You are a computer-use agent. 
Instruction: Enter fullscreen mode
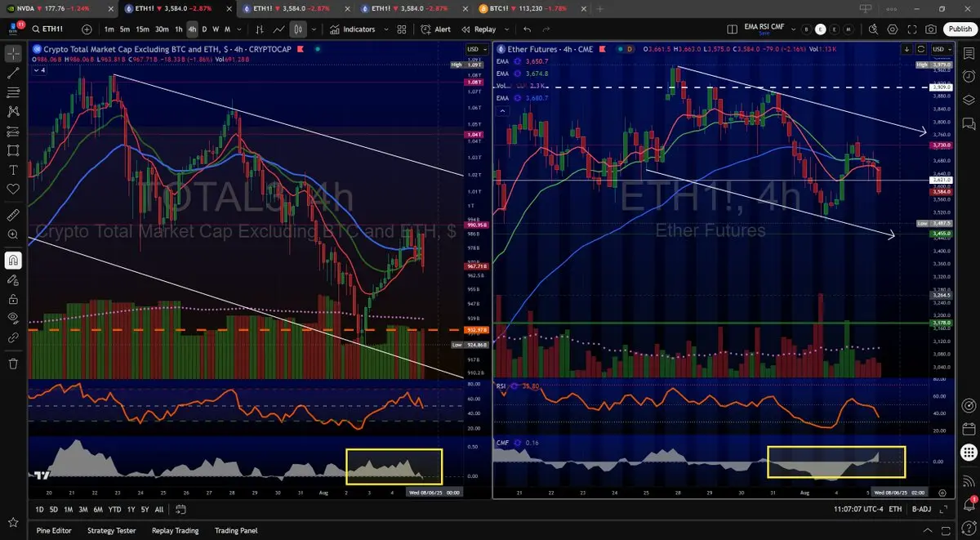911,29
